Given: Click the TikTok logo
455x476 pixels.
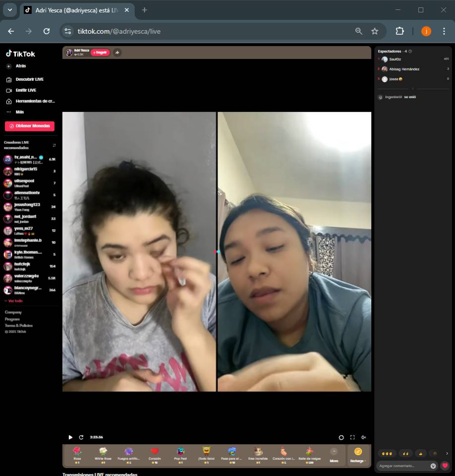Looking at the screenshot, I should pyautogui.click(x=20, y=54).
